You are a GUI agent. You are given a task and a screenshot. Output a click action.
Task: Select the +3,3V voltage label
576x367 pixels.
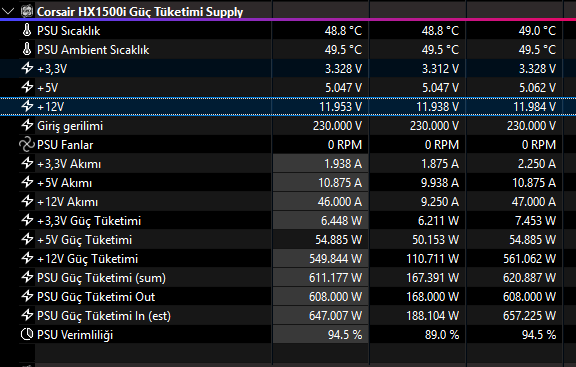tap(52, 69)
